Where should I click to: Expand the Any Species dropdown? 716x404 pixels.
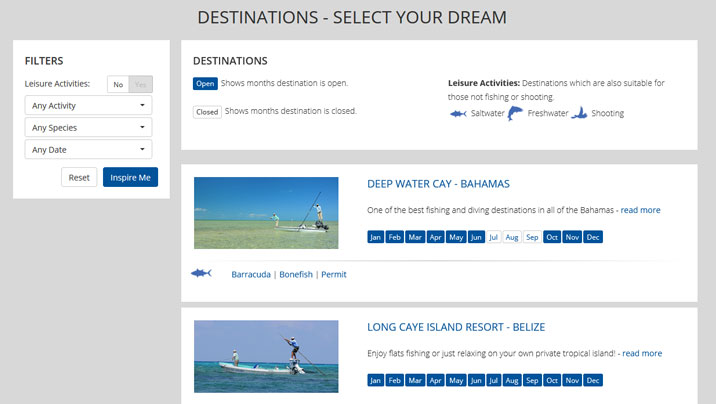(88, 127)
